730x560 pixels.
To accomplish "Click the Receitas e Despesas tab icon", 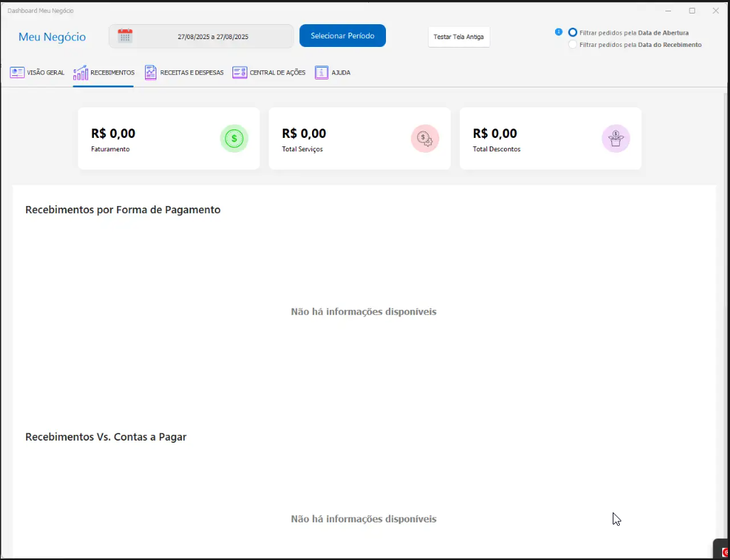I will tap(151, 72).
